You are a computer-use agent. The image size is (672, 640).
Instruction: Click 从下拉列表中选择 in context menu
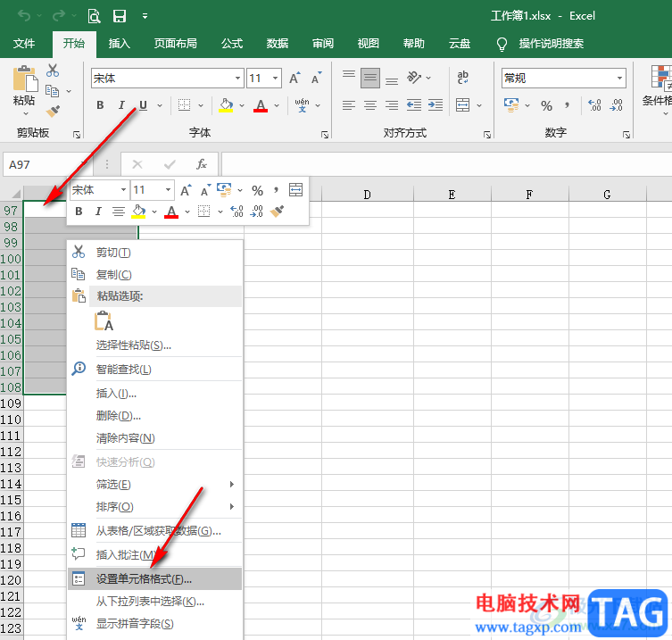pos(155,602)
